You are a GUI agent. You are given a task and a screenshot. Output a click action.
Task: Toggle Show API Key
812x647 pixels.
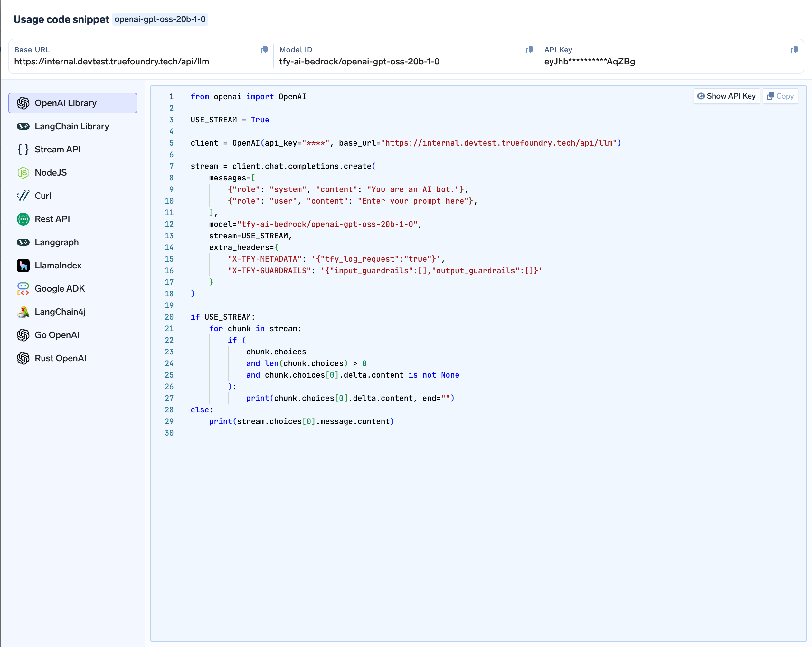coord(726,96)
